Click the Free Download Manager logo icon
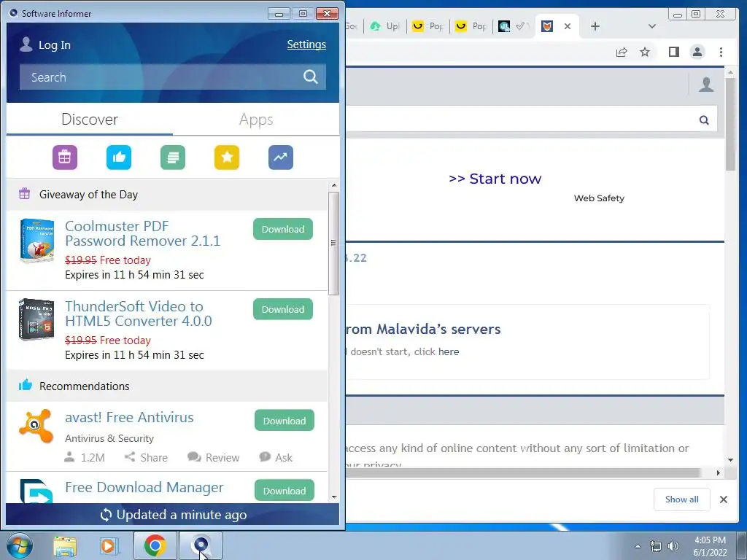The image size is (747, 560). click(x=36, y=491)
